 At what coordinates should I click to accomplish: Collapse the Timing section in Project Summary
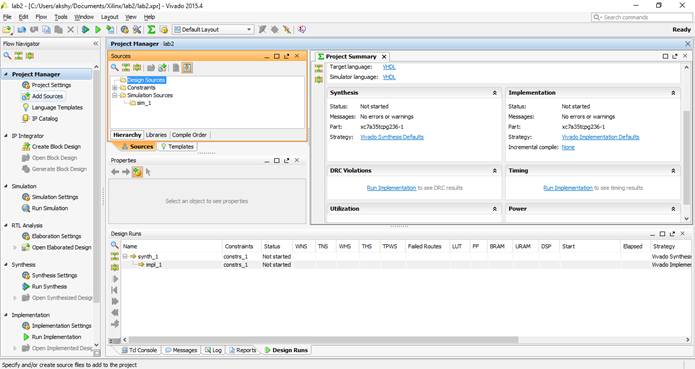(673, 171)
